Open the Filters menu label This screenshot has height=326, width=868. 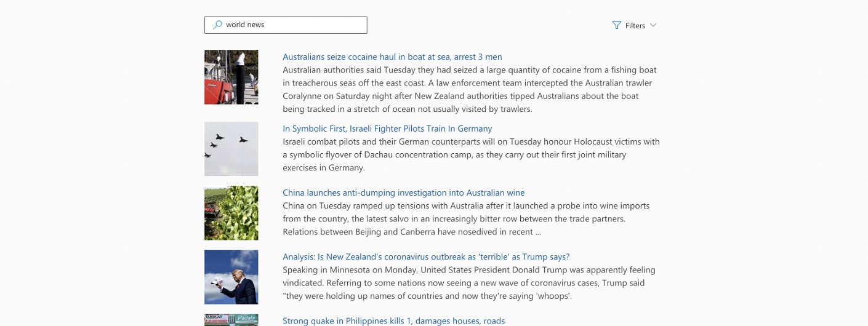coord(635,26)
